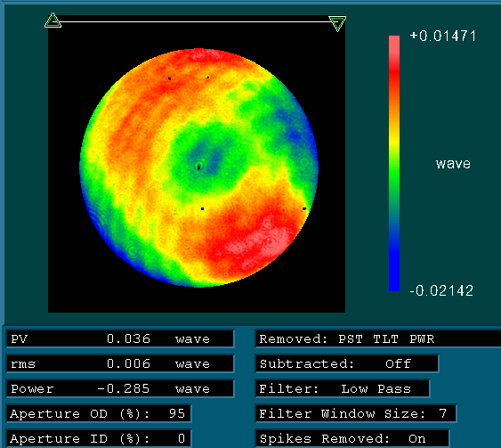Select the rms result field

(x=120, y=364)
